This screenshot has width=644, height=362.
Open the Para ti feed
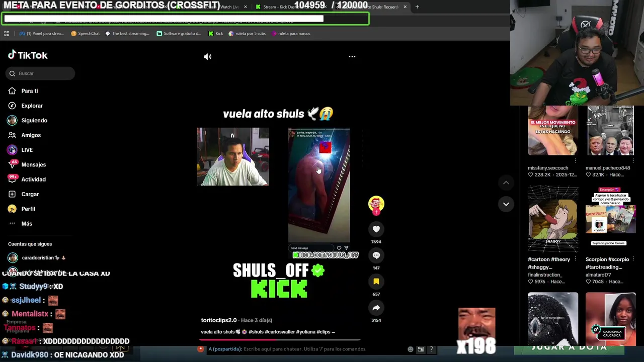tap(30, 91)
